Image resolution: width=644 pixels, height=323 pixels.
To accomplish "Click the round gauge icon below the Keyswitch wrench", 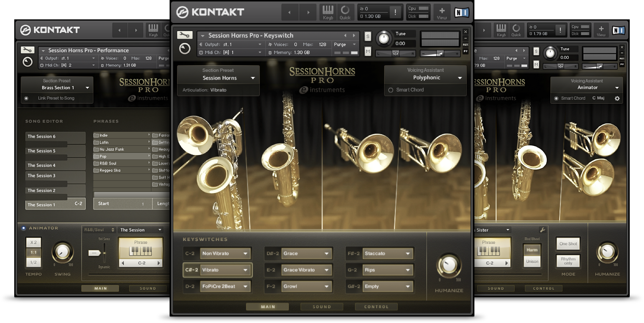I will 185,49.
